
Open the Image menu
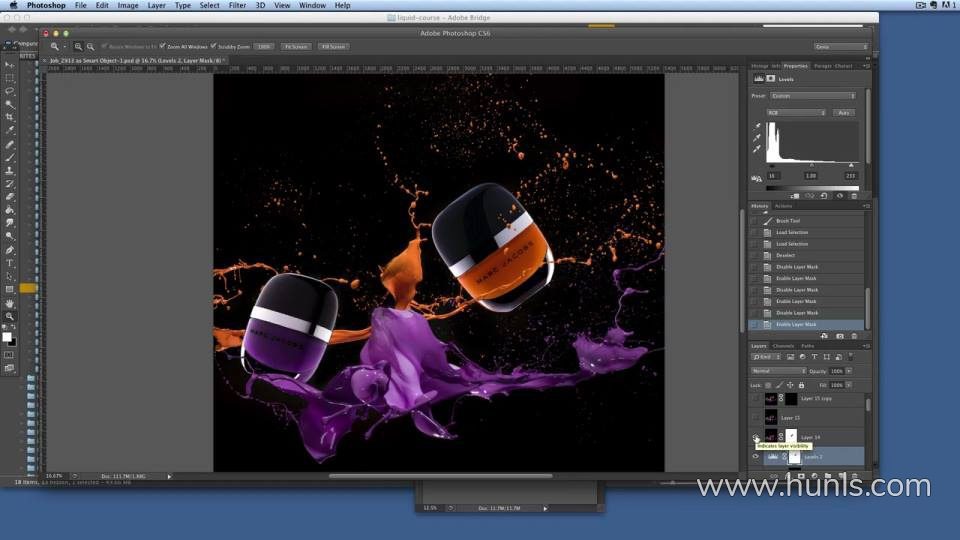(127, 6)
